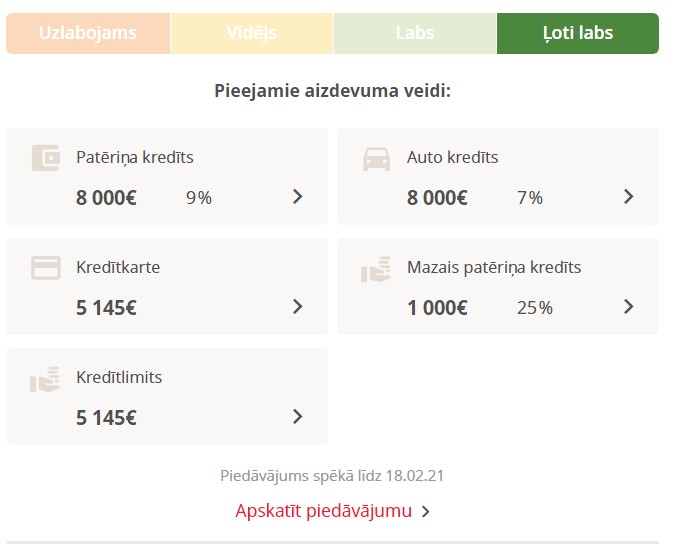
Task: Click hand-with-coins icon for Mazais patēriņa kredīts
Action: 376,269
